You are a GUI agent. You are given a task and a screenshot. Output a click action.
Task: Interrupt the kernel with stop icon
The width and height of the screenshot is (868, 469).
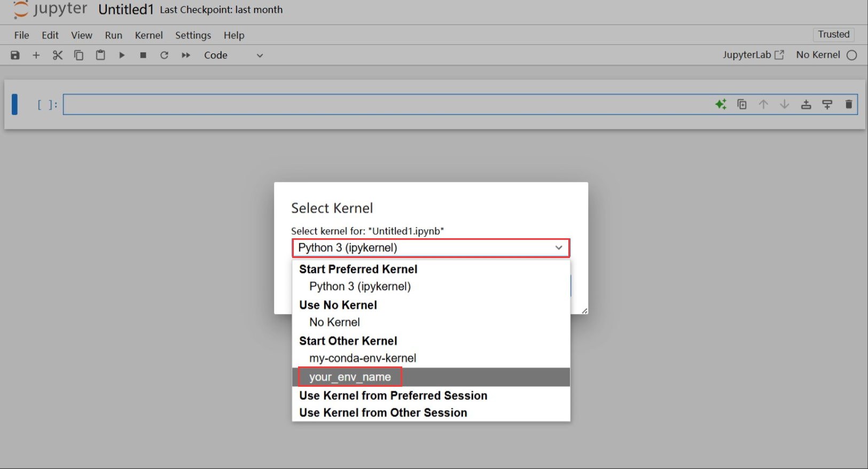143,55
